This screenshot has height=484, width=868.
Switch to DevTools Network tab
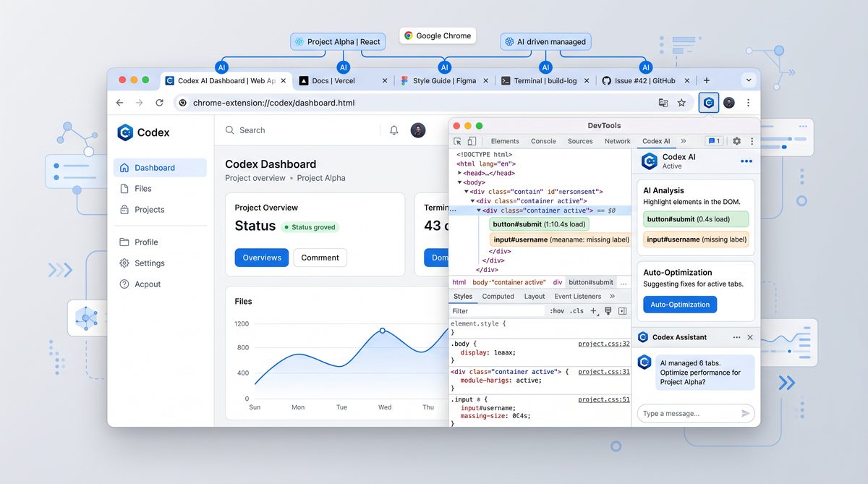click(x=618, y=142)
